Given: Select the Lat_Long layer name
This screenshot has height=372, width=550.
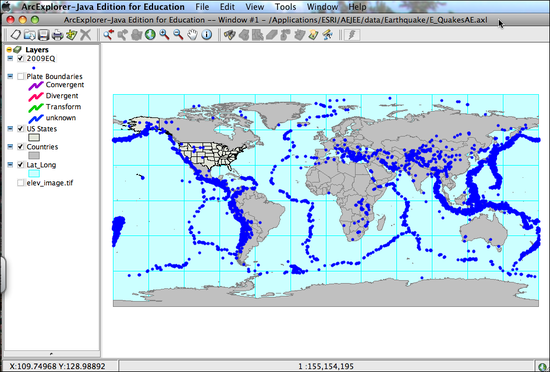Looking at the screenshot, I should click(41, 165).
